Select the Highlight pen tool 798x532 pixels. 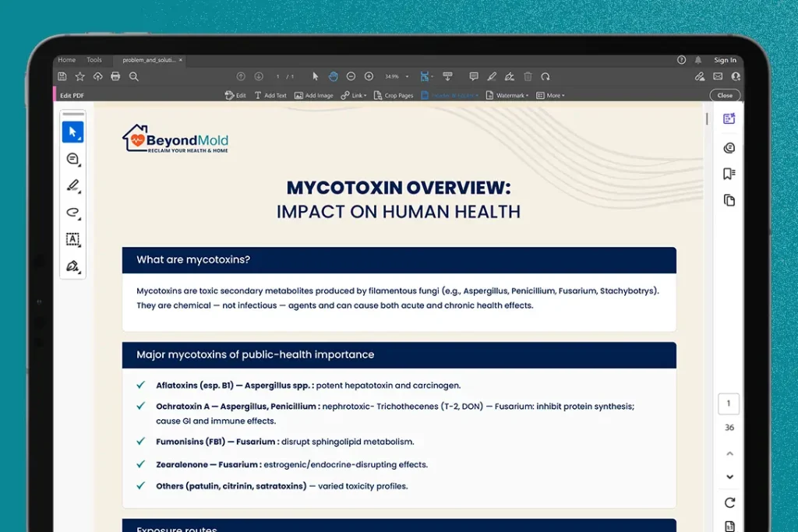click(x=492, y=76)
